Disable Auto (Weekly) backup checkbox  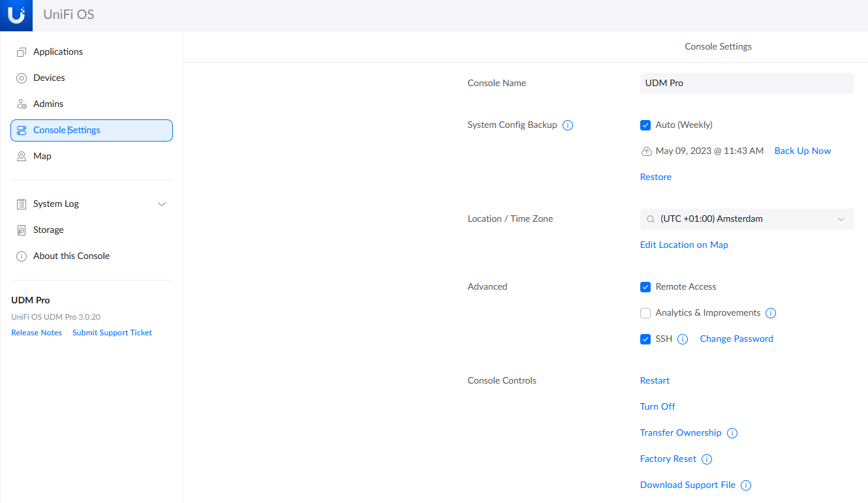click(645, 125)
